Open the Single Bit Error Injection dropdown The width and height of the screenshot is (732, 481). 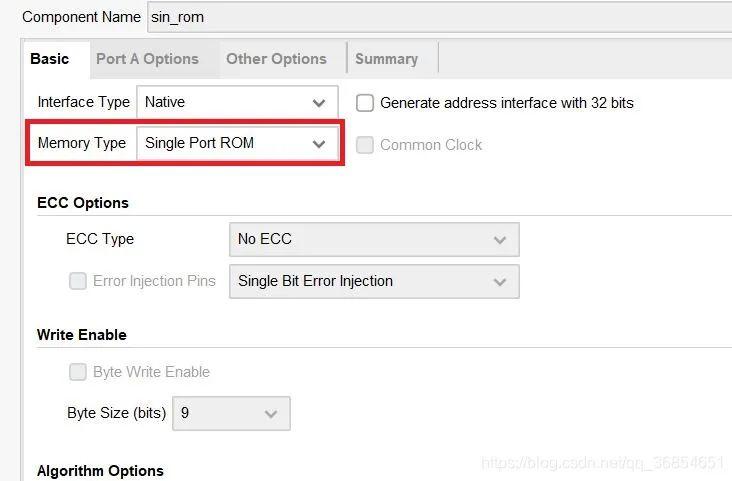(x=373, y=281)
